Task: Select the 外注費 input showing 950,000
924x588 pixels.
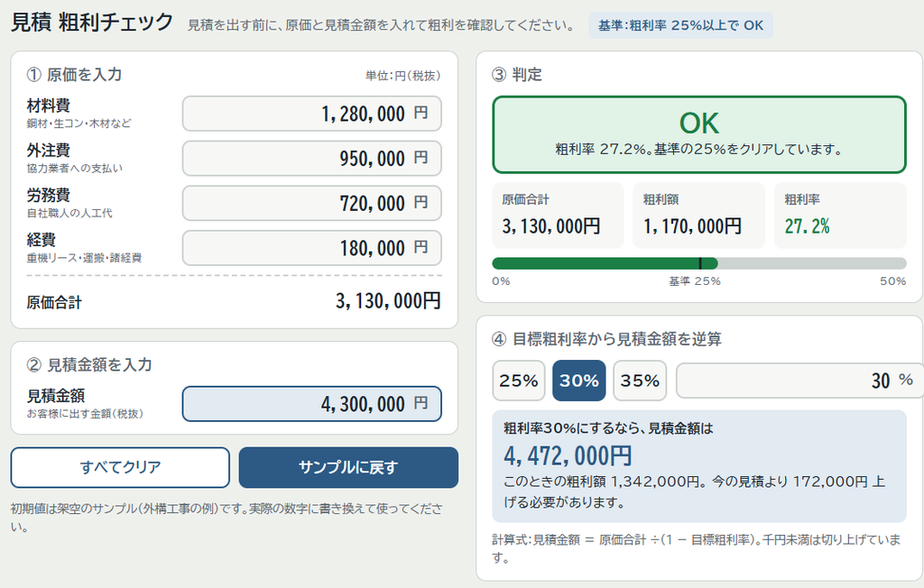Action: click(x=311, y=159)
